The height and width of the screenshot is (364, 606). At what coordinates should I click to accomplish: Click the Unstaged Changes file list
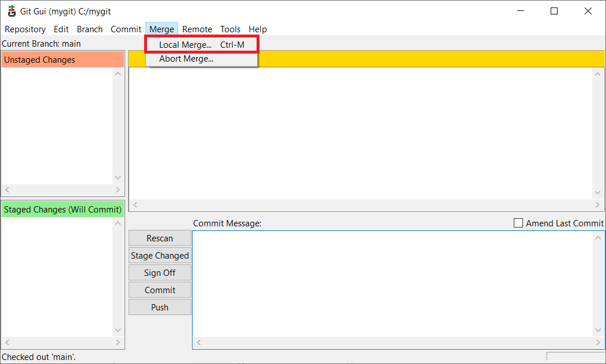(57, 126)
